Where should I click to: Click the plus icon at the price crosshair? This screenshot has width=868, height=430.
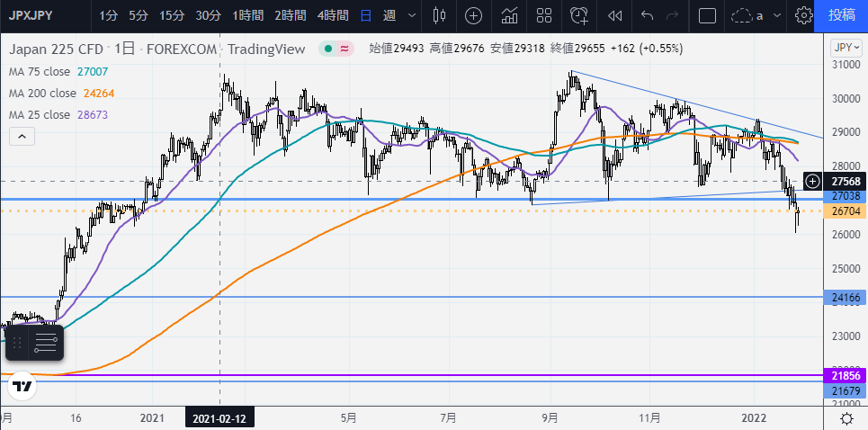[x=812, y=181]
